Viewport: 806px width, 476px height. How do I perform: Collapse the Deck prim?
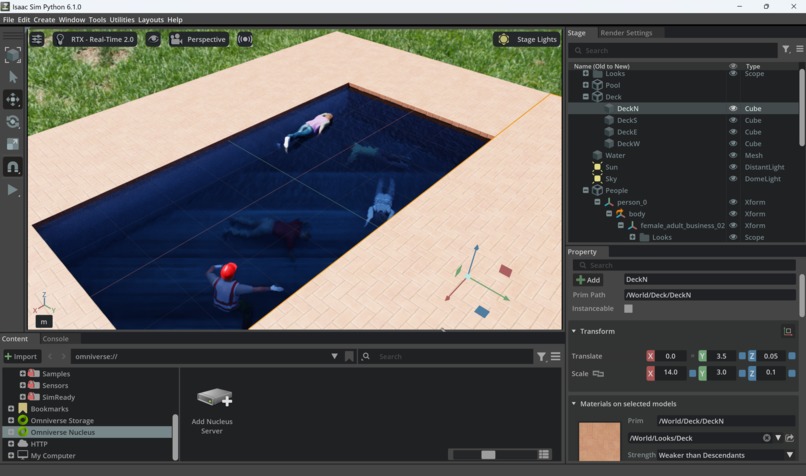(585, 97)
